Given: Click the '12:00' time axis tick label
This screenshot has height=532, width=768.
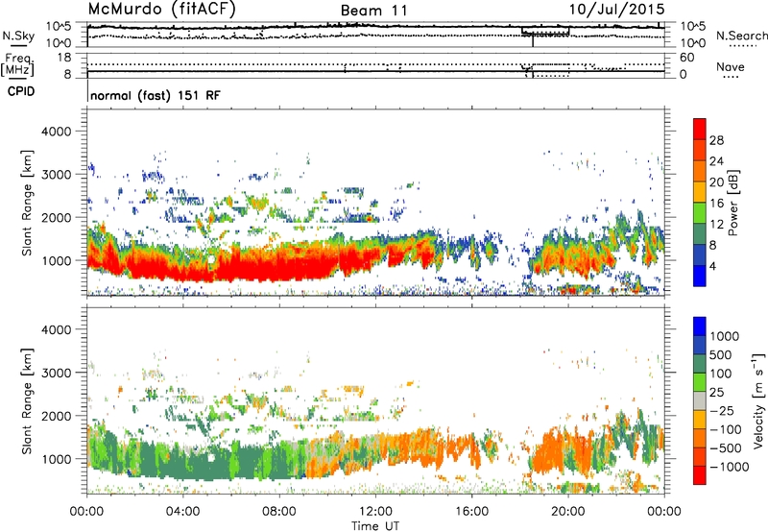Looking at the screenshot, I should point(375,512).
